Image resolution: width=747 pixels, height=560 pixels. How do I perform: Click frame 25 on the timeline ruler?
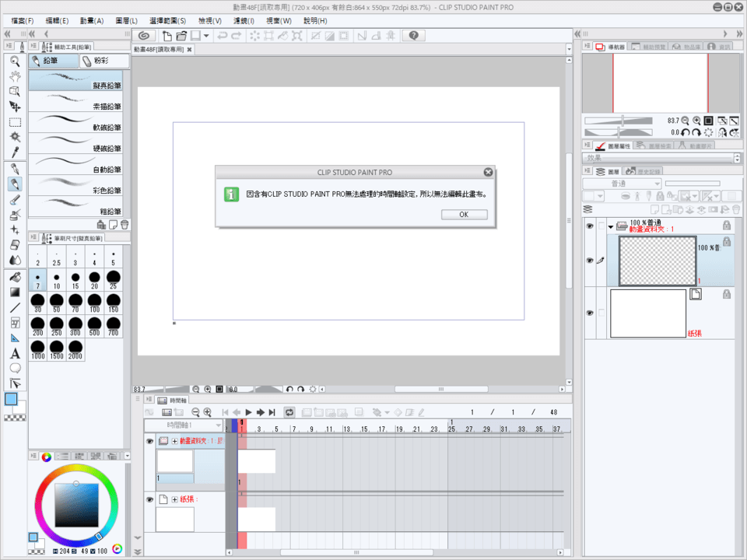[x=451, y=429]
